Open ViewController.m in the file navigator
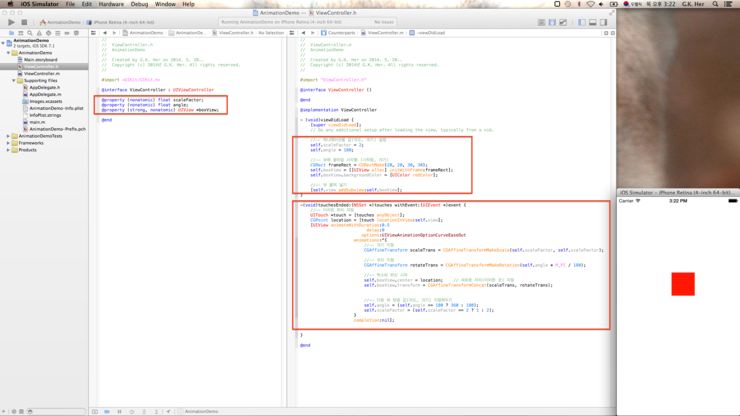Viewport: 740px width, 416px height. pos(42,74)
